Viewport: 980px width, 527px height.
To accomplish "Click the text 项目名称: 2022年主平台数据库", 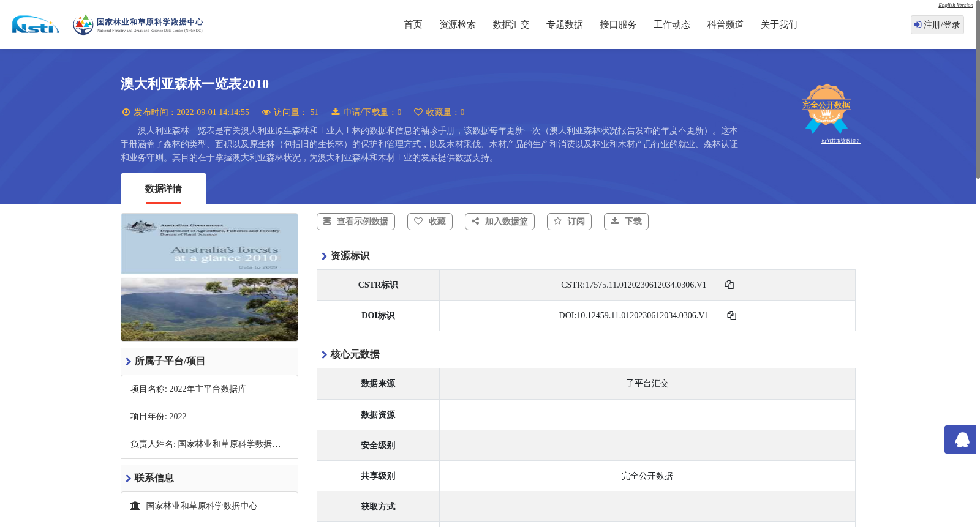I will 189,389.
